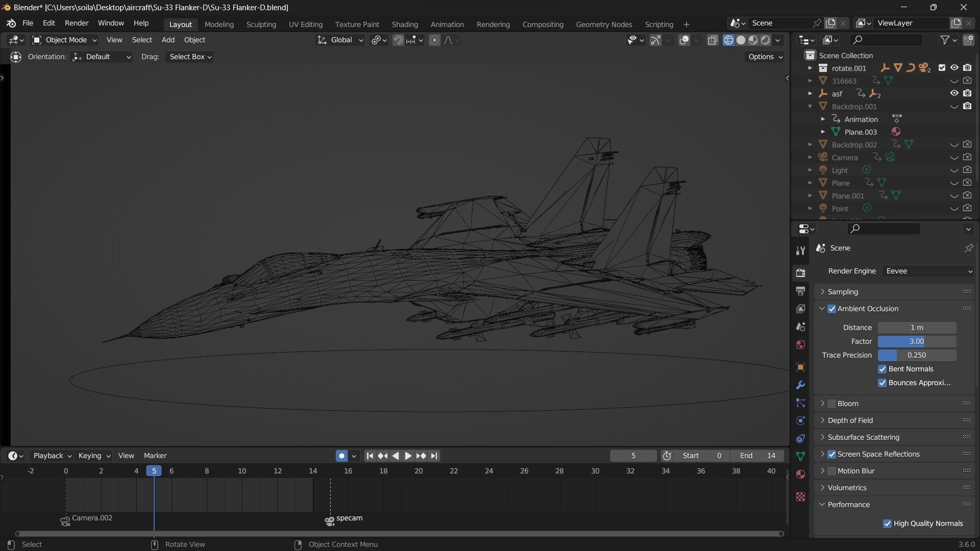Jump to timeline start frame
The width and height of the screenshot is (980, 551).
pos(370,456)
